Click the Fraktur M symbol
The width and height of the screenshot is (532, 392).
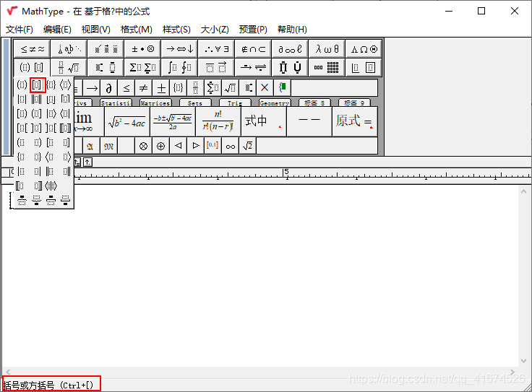click(108, 146)
